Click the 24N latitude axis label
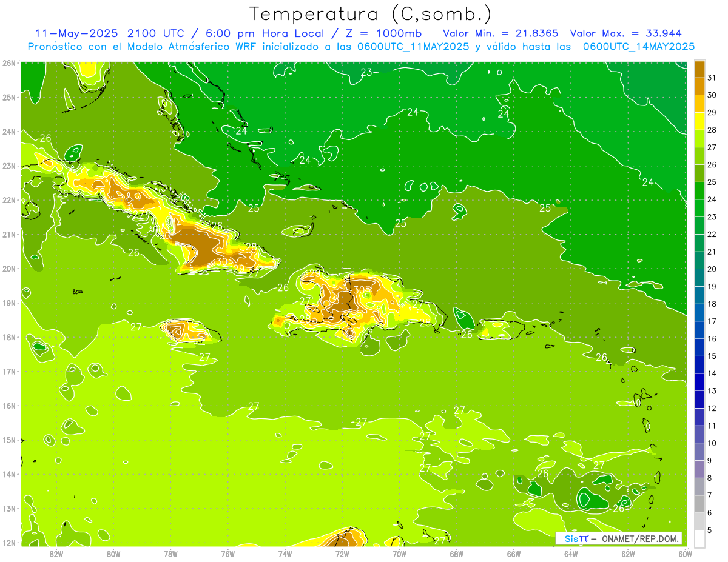 point(9,132)
